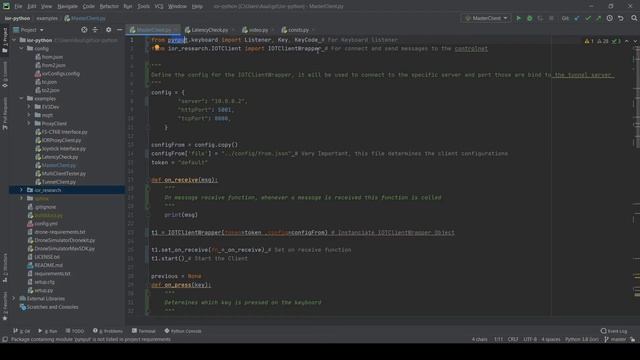Collapse the ior-python root folder
This screenshot has width=640, height=360.
tap(15, 40)
